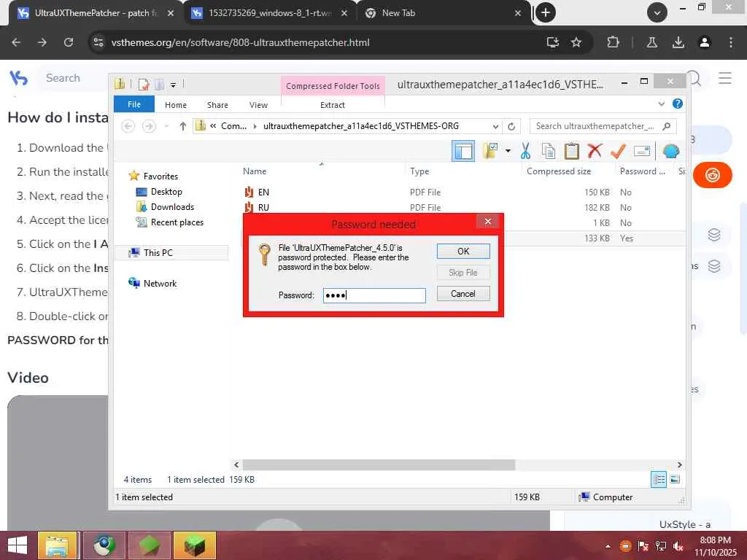Switch to details view icon
Viewport: 747px width, 560px height.
coord(659,480)
